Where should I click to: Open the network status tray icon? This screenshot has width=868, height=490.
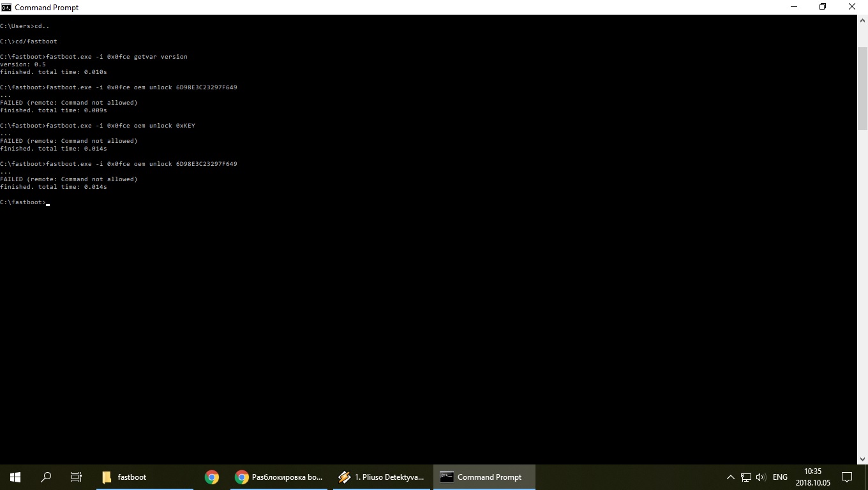click(745, 477)
